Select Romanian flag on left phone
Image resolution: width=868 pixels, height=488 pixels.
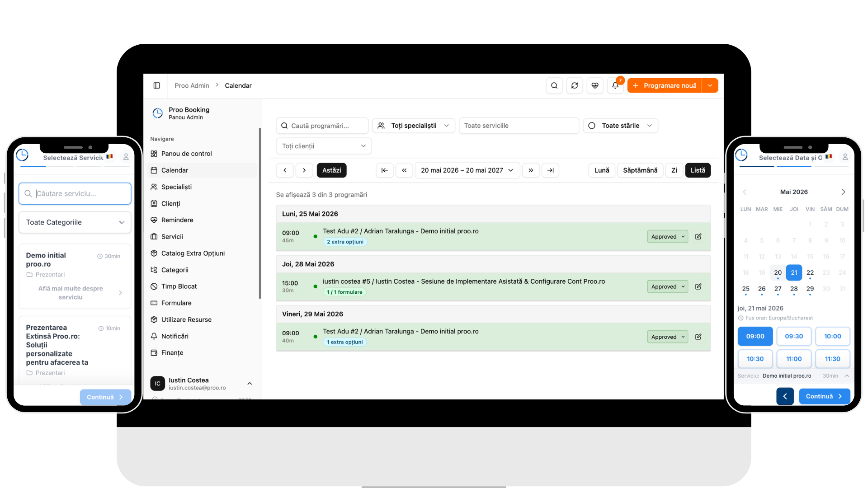pos(109,156)
